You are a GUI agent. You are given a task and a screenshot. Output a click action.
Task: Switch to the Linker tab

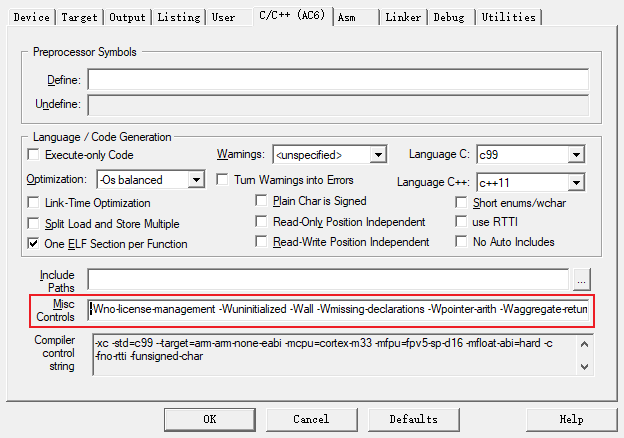403,17
